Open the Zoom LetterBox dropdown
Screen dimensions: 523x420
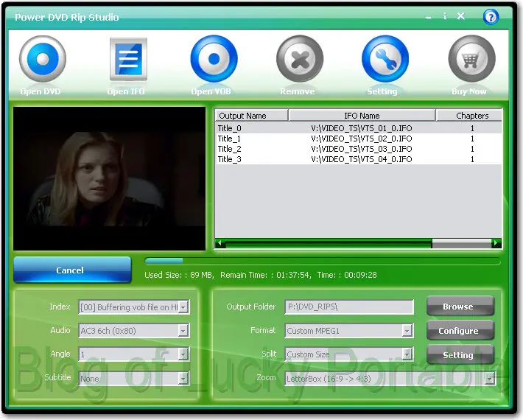(x=489, y=379)
